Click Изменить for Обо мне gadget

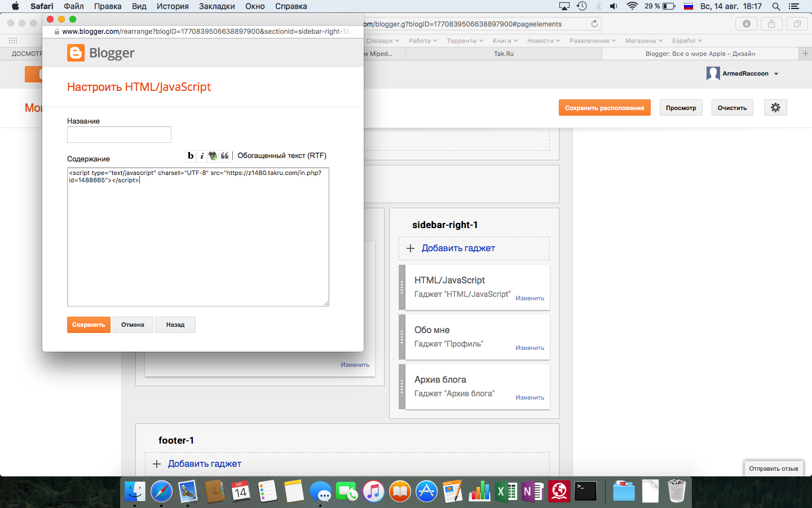[530, 348]
